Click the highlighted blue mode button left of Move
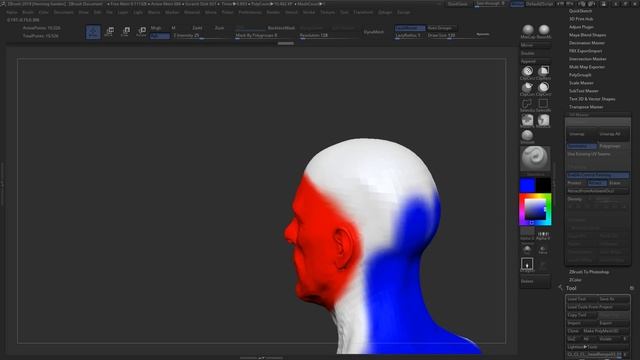This screenshot has height=360, width=640. [x=93, y=32]
